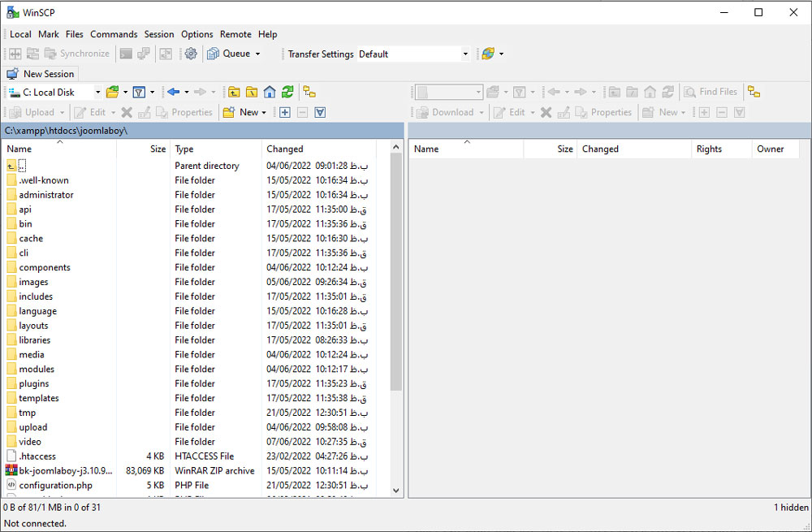The image size is (812, 532).
Task: Click the local New button
Action: coord(244,112)
